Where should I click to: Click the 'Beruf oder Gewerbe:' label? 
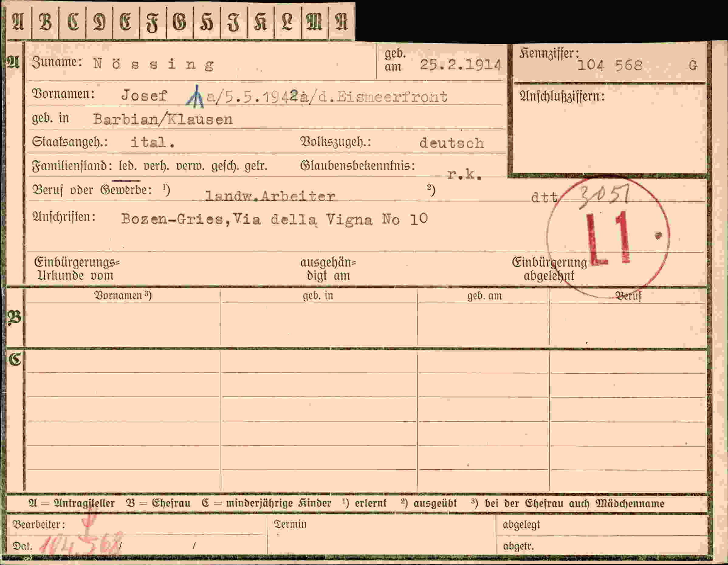pos(92,190)
